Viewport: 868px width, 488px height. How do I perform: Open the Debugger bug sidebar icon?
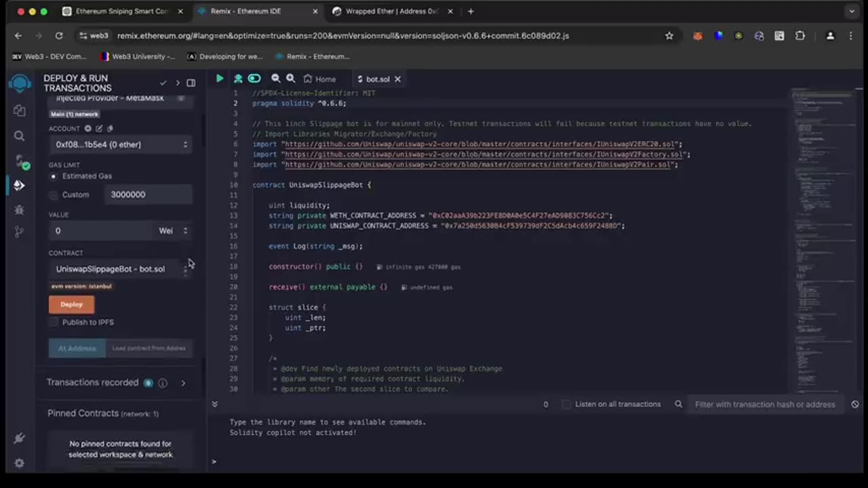pyautogui.click(x=20, y=210)
